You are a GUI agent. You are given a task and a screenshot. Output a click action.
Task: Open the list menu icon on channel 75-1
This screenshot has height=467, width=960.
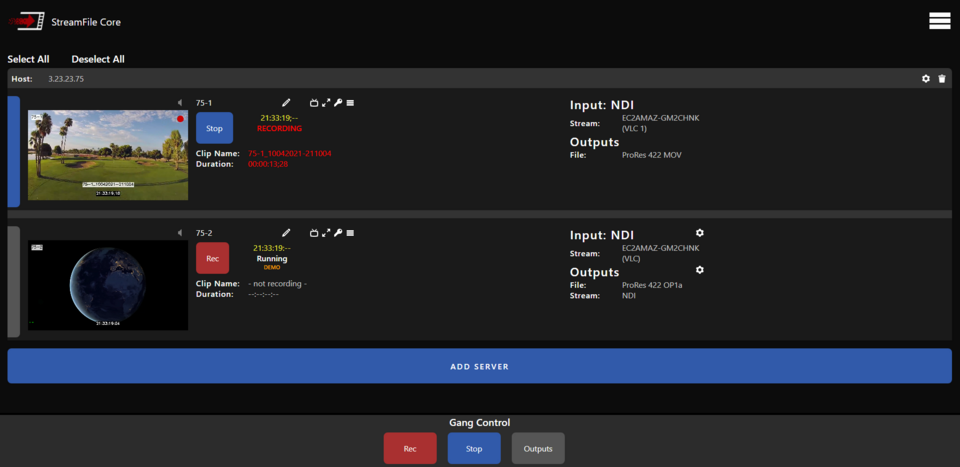350,102
